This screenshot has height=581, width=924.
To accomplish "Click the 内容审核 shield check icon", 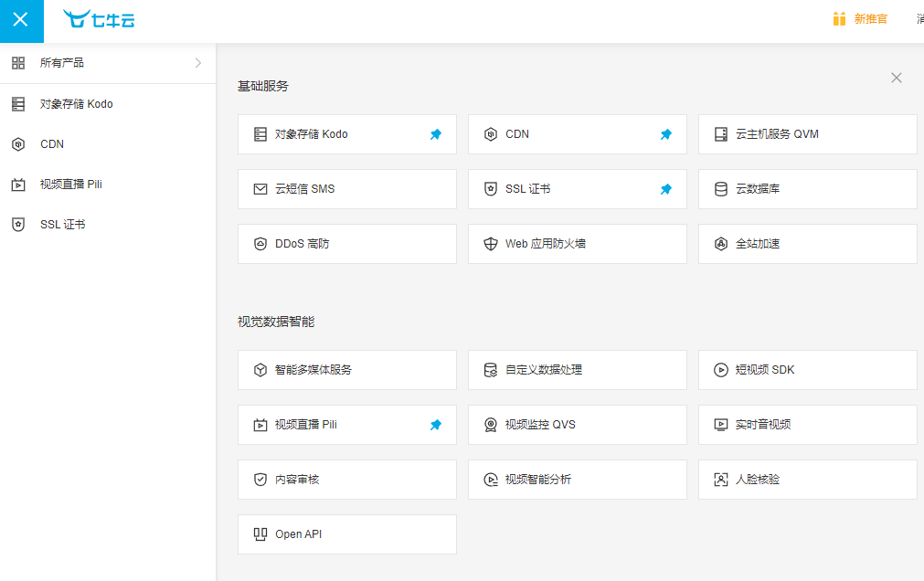I will coord(260,480).
